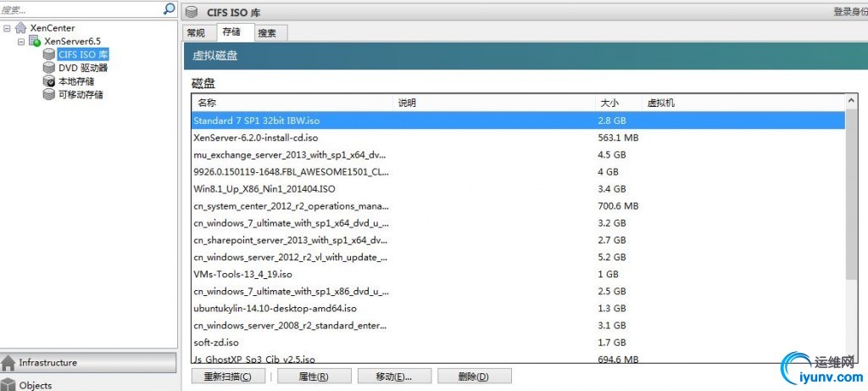Image resolution: width=868 pixels, height=391 pixels.
Task: Select soft-zd.iso row
Action: pyautogui.click(x=518, y=343)
